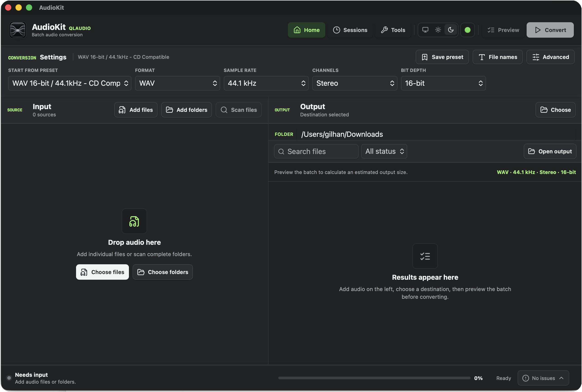The width and height of the screenshot is (582, 392).
Task: Click the Choose folders button
Action: click(x=163, y=272)
